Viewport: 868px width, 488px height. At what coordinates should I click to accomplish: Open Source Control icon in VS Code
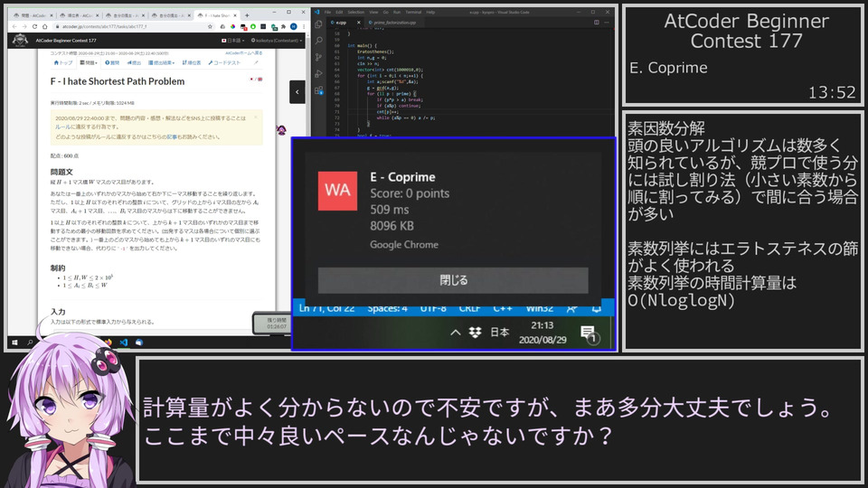(318, 57)
